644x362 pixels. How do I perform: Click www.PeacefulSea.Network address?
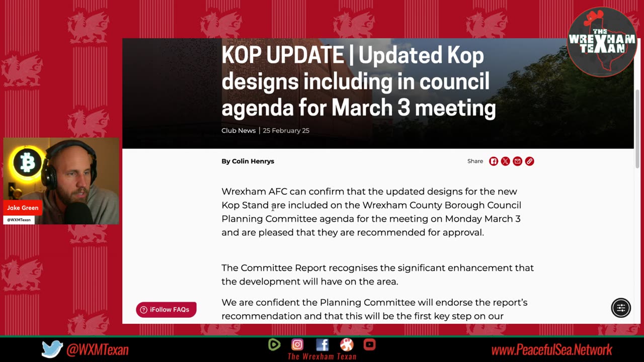pyautogui.click(x=551, y=350)
